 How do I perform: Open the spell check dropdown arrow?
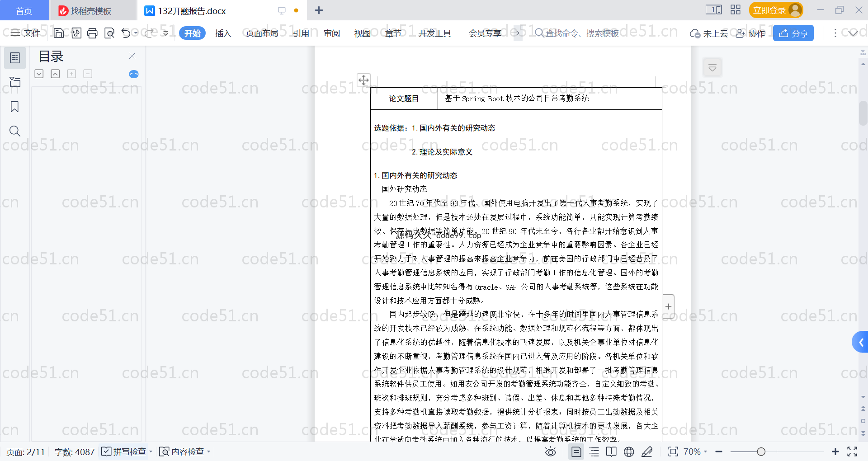(151, 452)
